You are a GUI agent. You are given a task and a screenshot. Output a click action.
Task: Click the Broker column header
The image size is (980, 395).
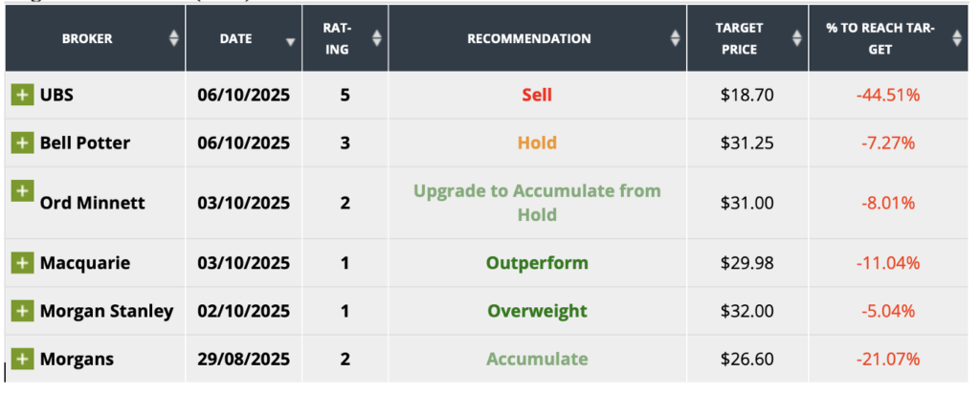point(87,39)
